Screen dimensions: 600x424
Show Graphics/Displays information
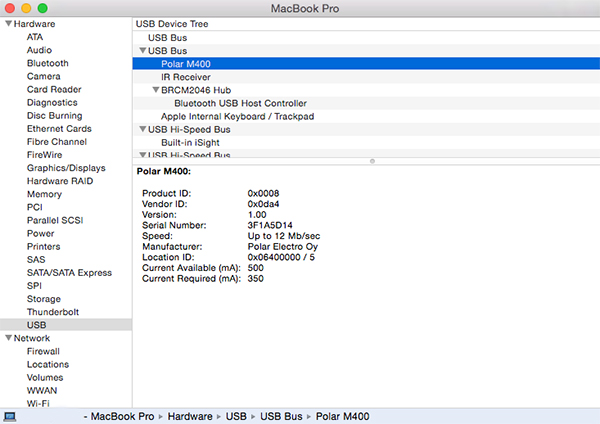pyautogui.click(x=66, y=168)
